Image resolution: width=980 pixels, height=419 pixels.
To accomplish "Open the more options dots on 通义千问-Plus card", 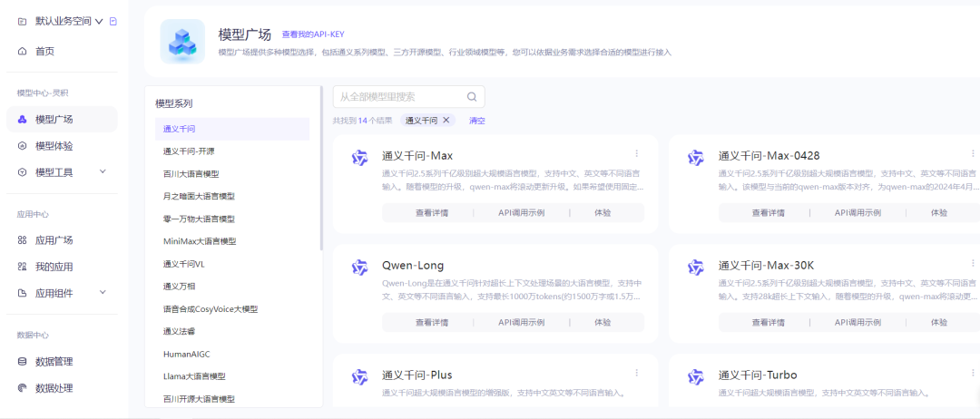I will [x=637, y=372].
